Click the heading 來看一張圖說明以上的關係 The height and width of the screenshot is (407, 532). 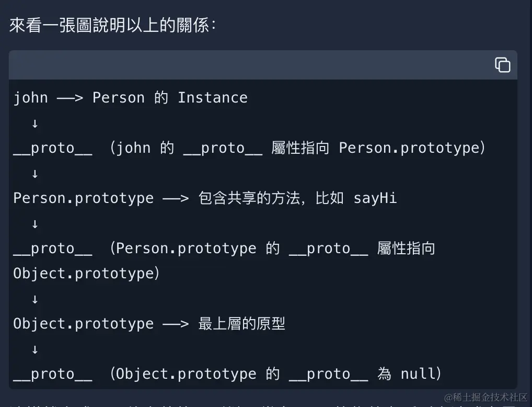[113, 25]
